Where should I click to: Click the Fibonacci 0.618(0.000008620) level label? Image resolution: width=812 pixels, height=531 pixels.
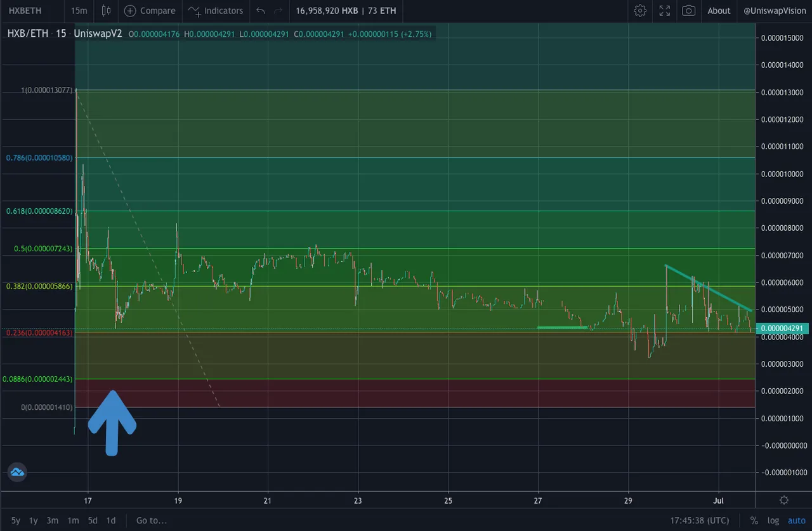(41, 211)
